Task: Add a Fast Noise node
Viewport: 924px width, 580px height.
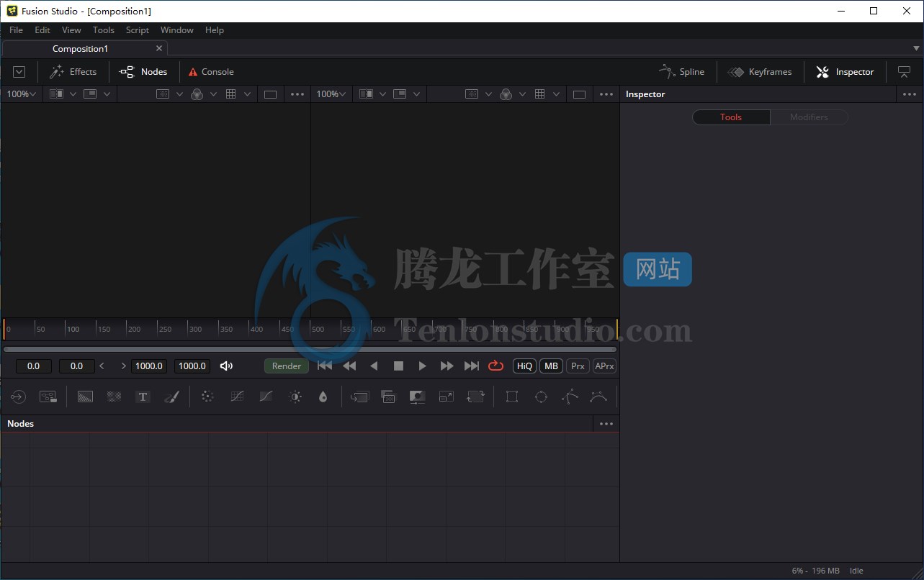Action: coord(114,397)
